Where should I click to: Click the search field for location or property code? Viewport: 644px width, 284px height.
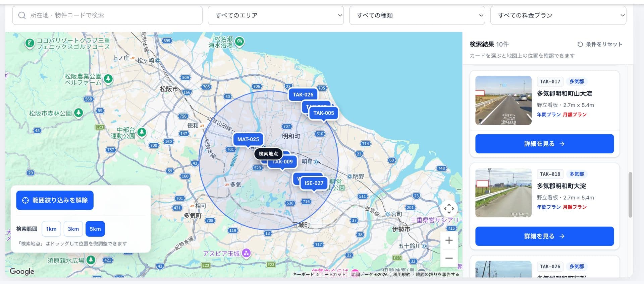point(107,15)
